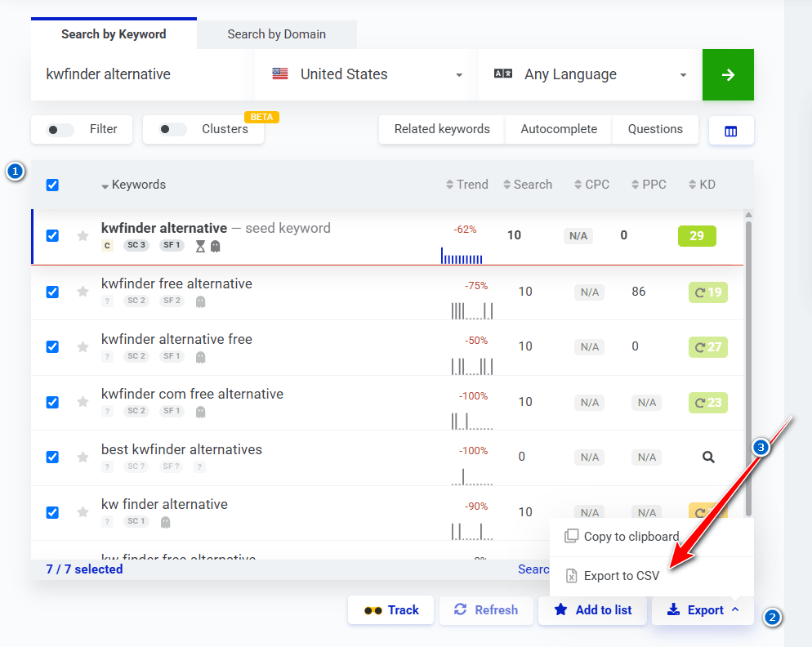Uncheck the kwfinder alternative free checkbox
Screen dimensions: 812x647
point(52,346)
